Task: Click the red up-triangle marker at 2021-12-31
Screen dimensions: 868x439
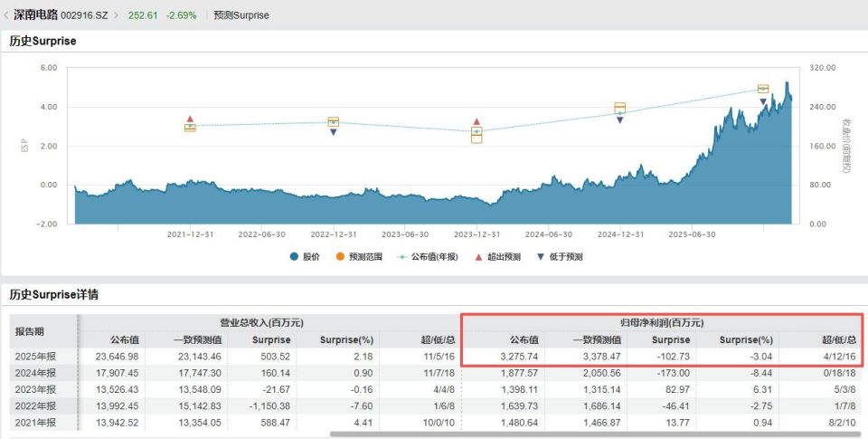Action: [190, 119]
